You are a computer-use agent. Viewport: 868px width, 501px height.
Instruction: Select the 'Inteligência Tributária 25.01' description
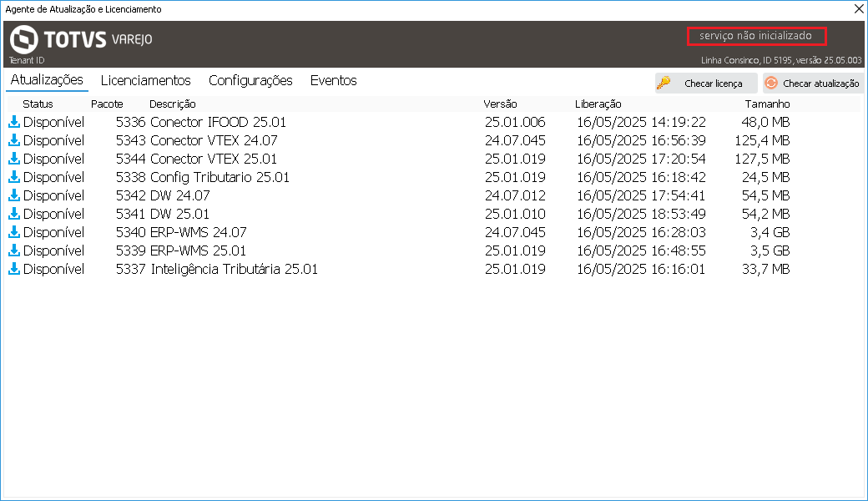tap(235, 269)
